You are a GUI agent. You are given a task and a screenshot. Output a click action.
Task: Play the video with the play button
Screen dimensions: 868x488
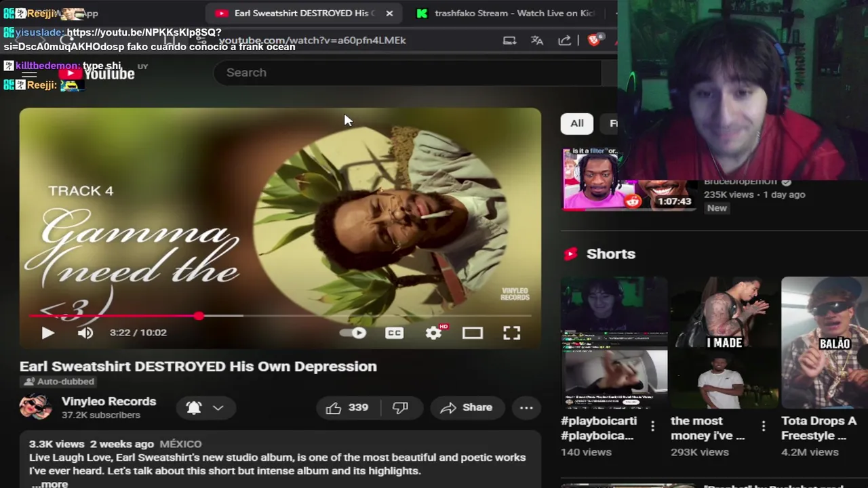pyautogui.click(x=47, y=333)
